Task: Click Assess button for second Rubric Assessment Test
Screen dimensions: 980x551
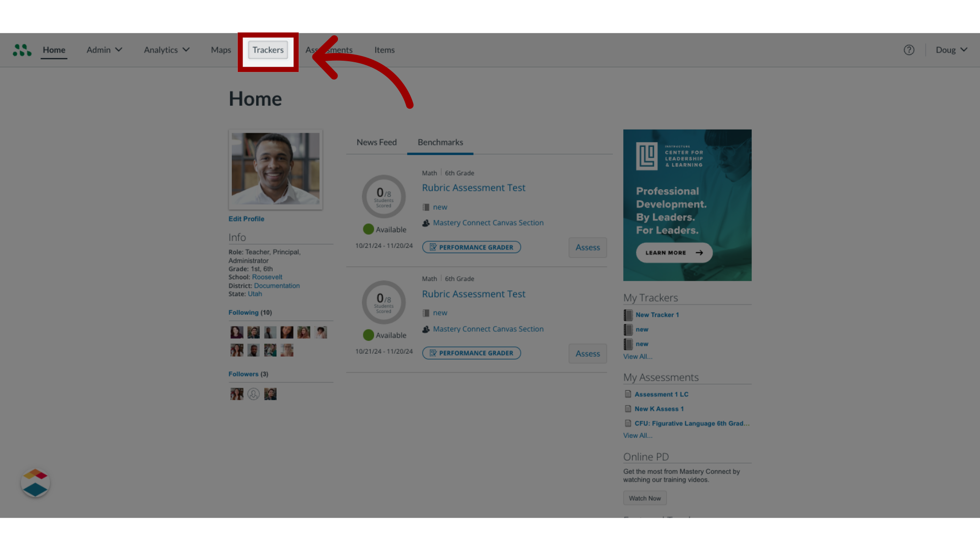Action: tap(587, 353)
